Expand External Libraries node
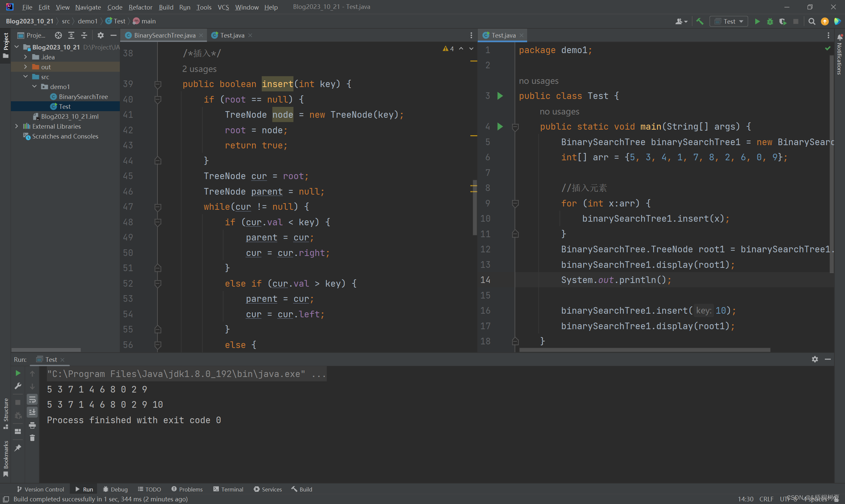 coord(17,126)
